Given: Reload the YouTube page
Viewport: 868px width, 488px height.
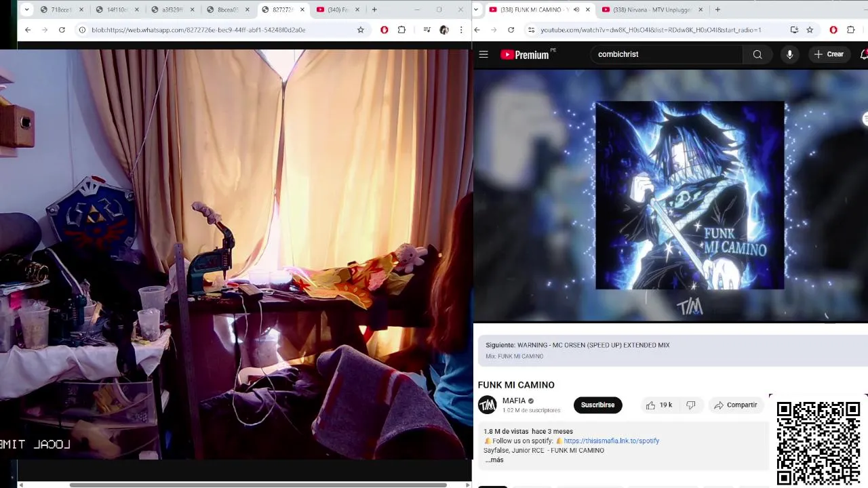Looking at the screenshot, I should [x=511, y=30].
